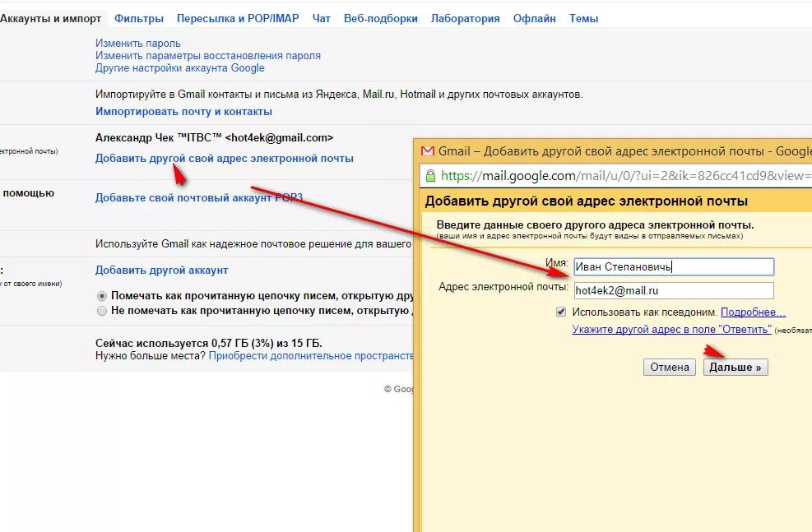This screenshot has width=812, height=532.
Task: Click the popup address bar URL
Action: coord(626,176)
